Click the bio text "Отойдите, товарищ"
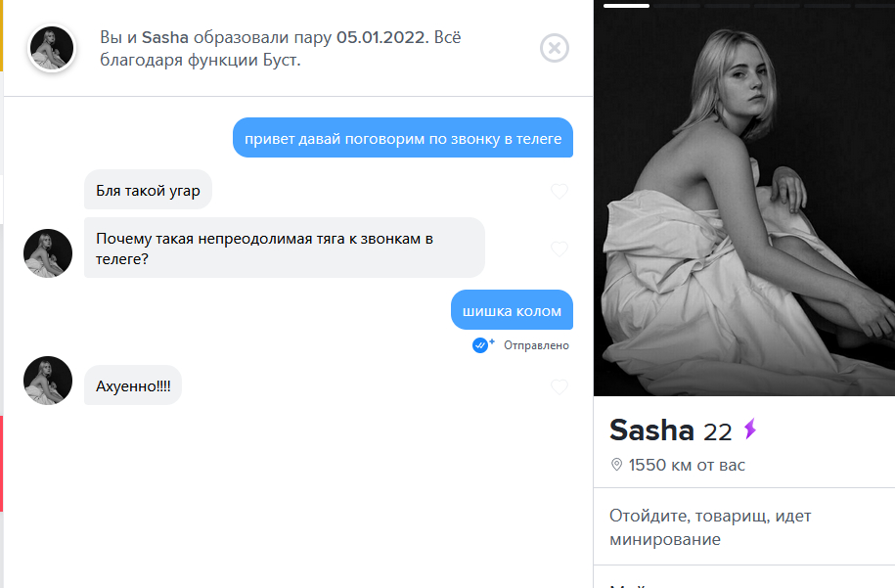The image size is (895, 588). click(x=710, y=527)
